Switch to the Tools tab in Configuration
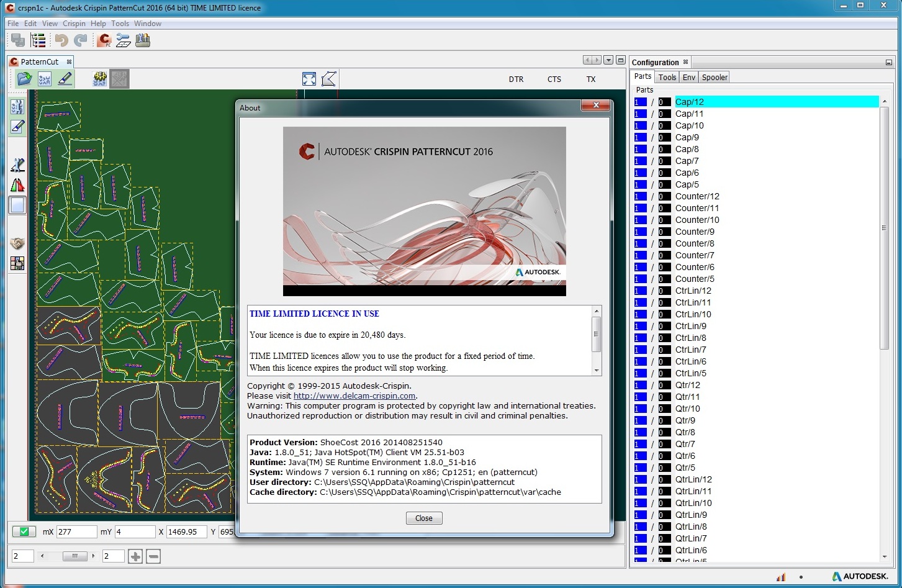The height and width of the screenshot is (588, 902). click(667, 77)
